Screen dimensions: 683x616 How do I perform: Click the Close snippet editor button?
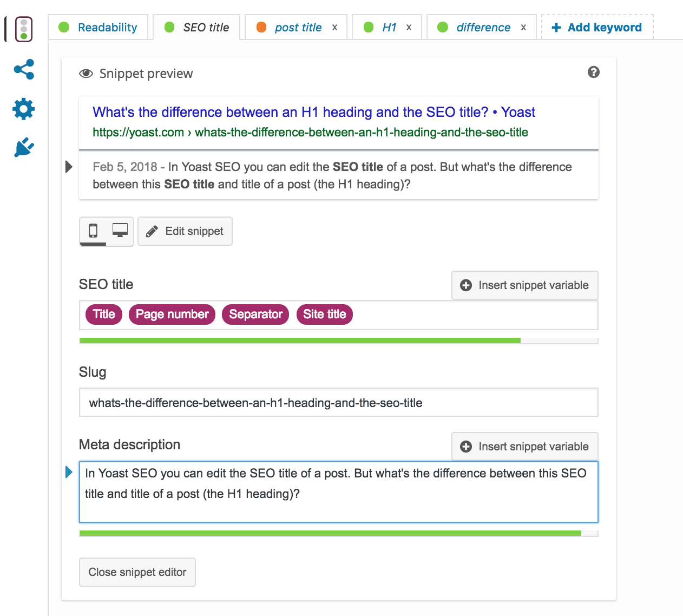click(137, 572)
